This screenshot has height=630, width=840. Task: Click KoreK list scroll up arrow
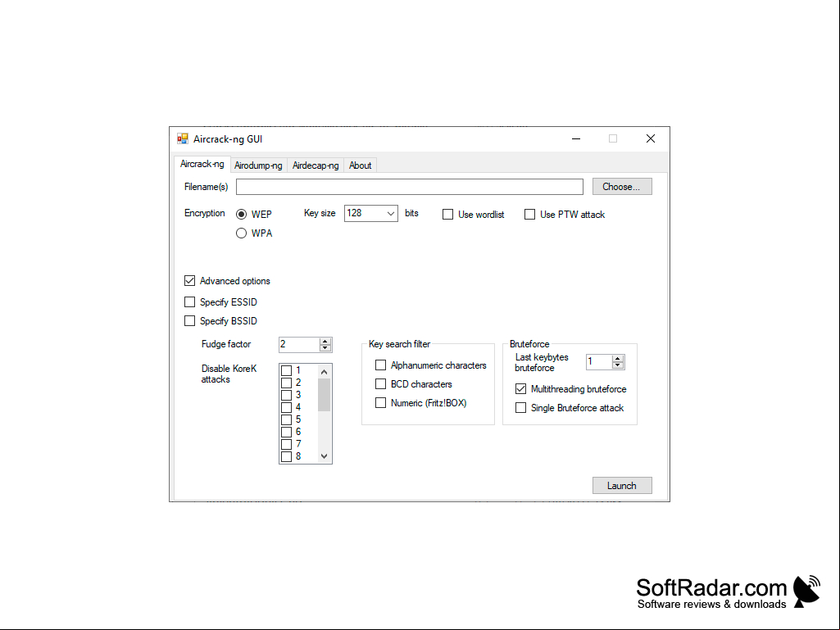tap(324, 371)
